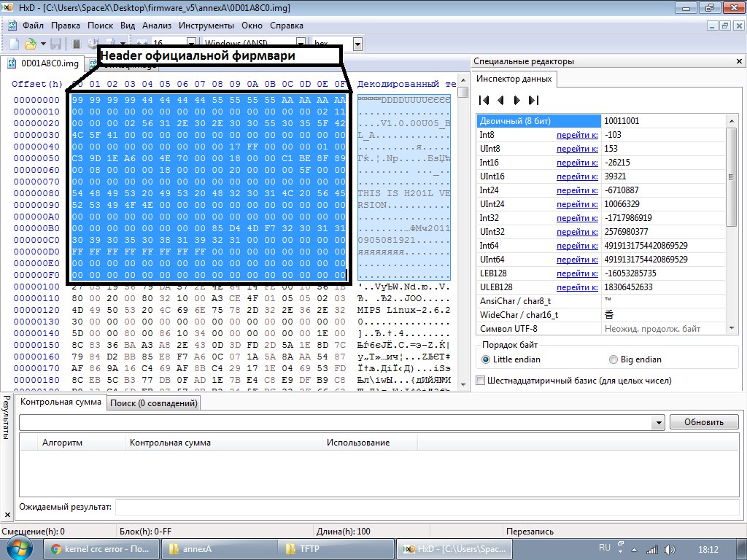Select Little endian byte order

(x=511, y=359)
